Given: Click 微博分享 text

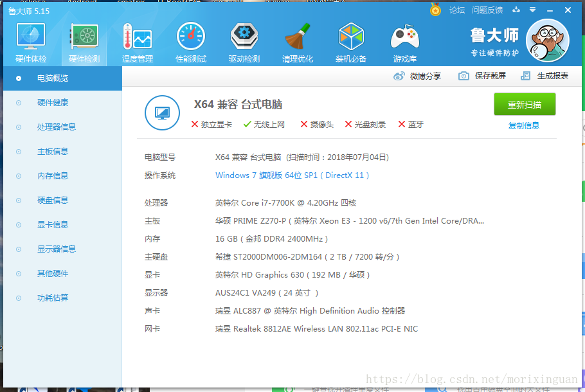Looking at the screenshot, I should click(426, 76).
